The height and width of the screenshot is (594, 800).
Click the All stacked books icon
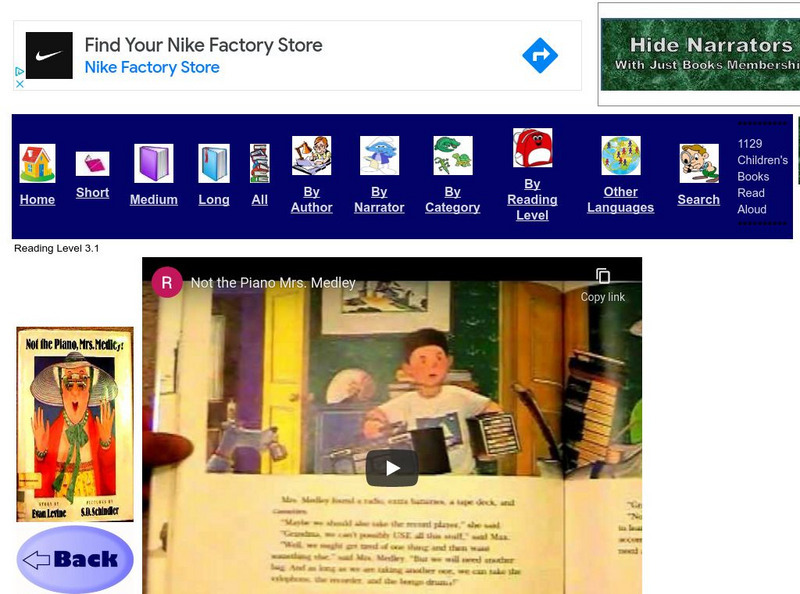tap(260, 163)
